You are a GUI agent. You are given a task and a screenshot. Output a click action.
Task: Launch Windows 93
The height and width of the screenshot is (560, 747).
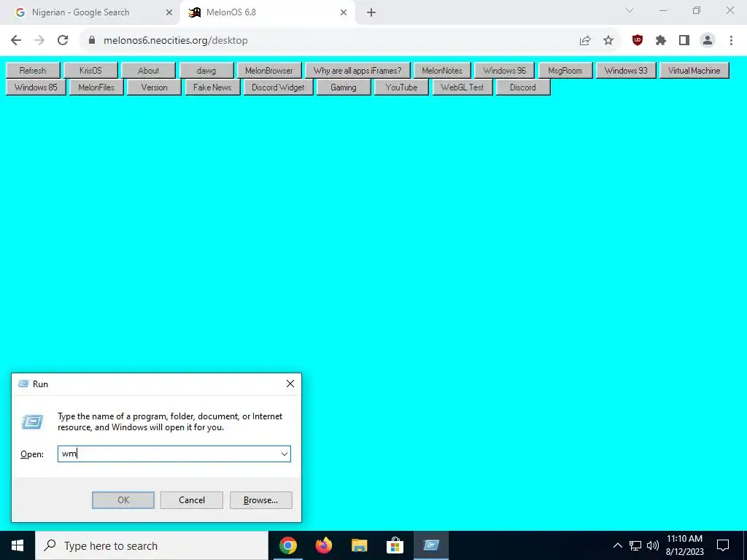click(x=626, y=71)
